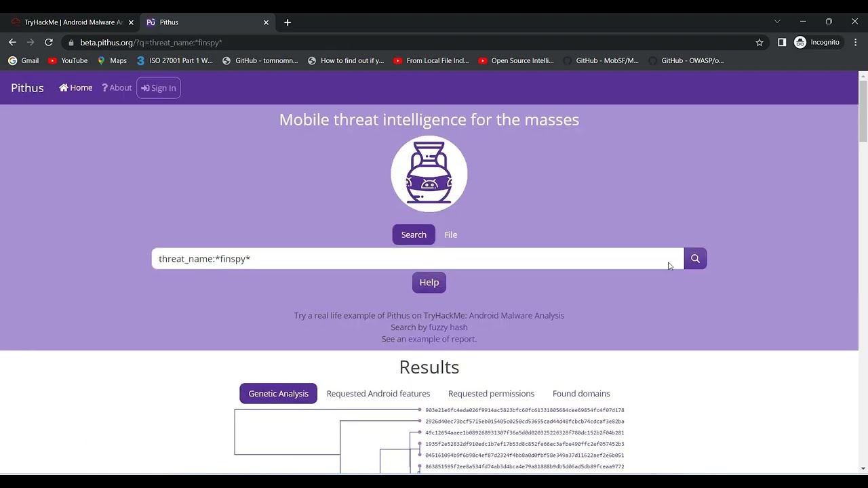Click the Help button
The width and height of the screenshot is (868, 488).
[429, 283]
